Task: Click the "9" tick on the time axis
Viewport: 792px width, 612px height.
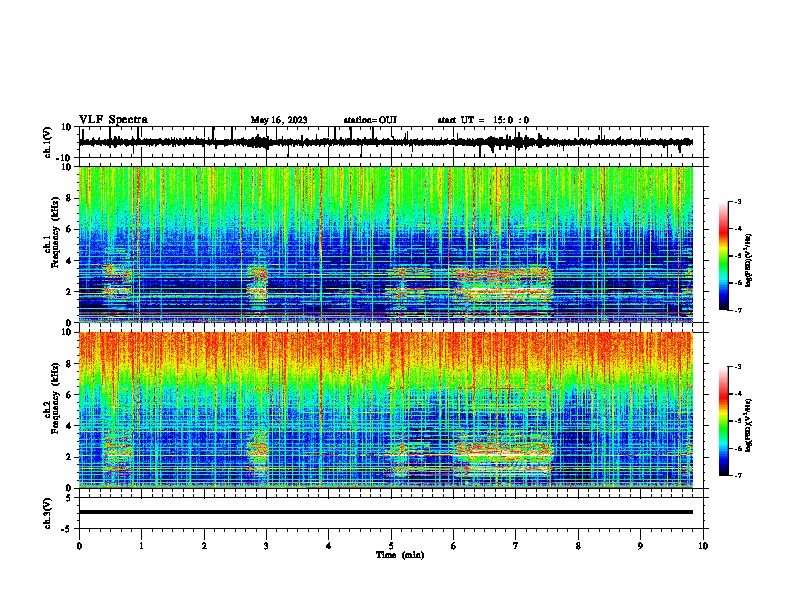Action: pos(640,545)
